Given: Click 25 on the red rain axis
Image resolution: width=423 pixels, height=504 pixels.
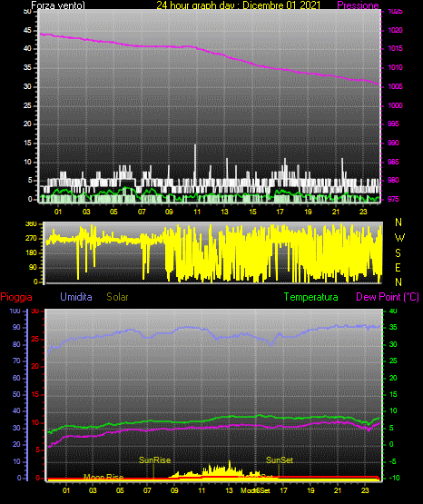Looking at the screenshot, I should (35, 339).
